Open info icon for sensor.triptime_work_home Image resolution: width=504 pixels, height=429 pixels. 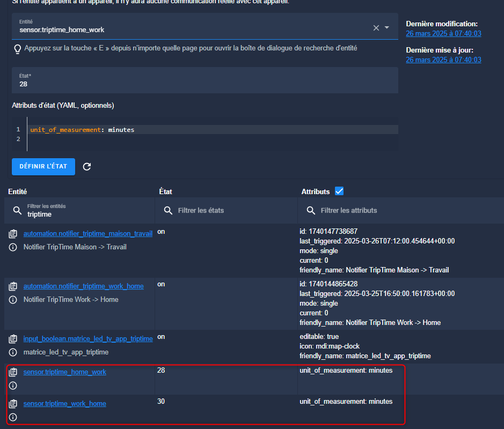click(x=13, y=417)
